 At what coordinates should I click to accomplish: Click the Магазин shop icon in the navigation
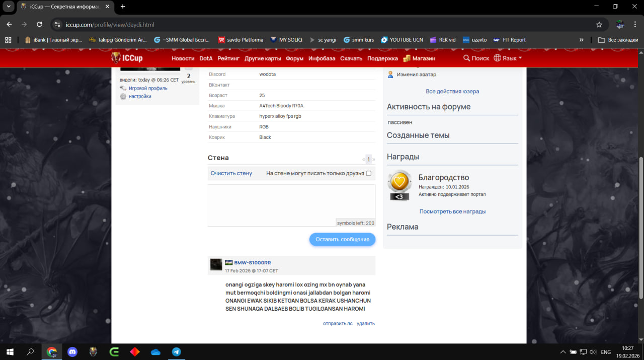(x=407, y=58)
